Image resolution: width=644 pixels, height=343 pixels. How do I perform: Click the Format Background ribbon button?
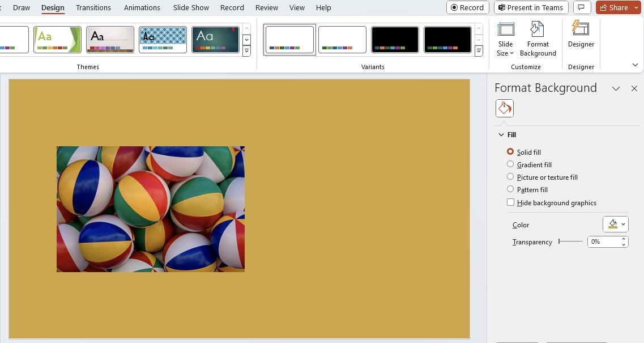pyautogui.click(x=538, y=39)
